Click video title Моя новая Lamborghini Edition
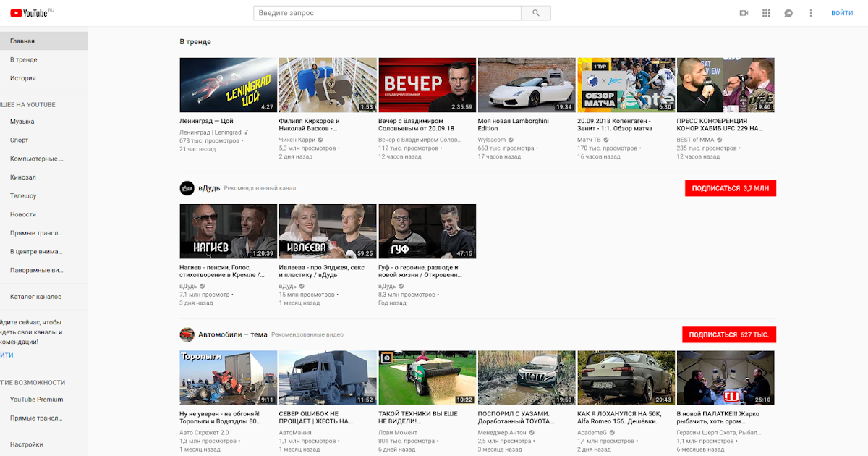This screenshot has height=456, width=868. coord(514,124)
